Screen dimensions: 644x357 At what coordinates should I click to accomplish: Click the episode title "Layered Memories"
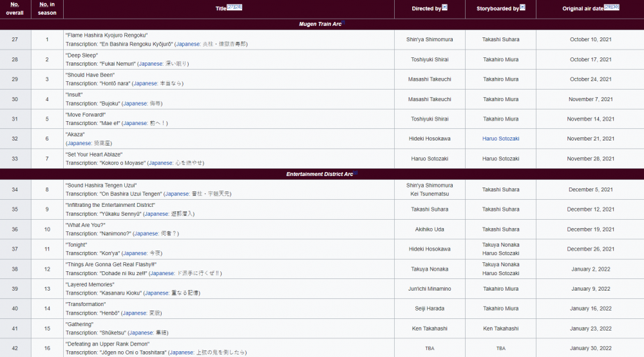90,285
